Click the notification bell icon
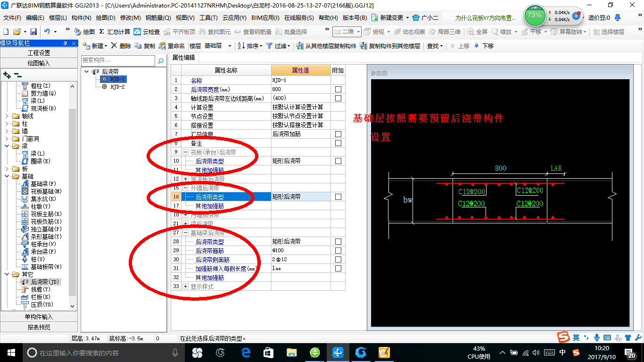Image resolution: width=644 pixels, height=362 pixels. pos(618,18)
